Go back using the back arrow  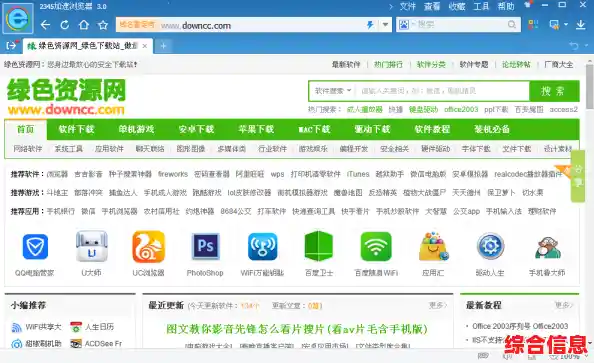(x=45, y=25)
